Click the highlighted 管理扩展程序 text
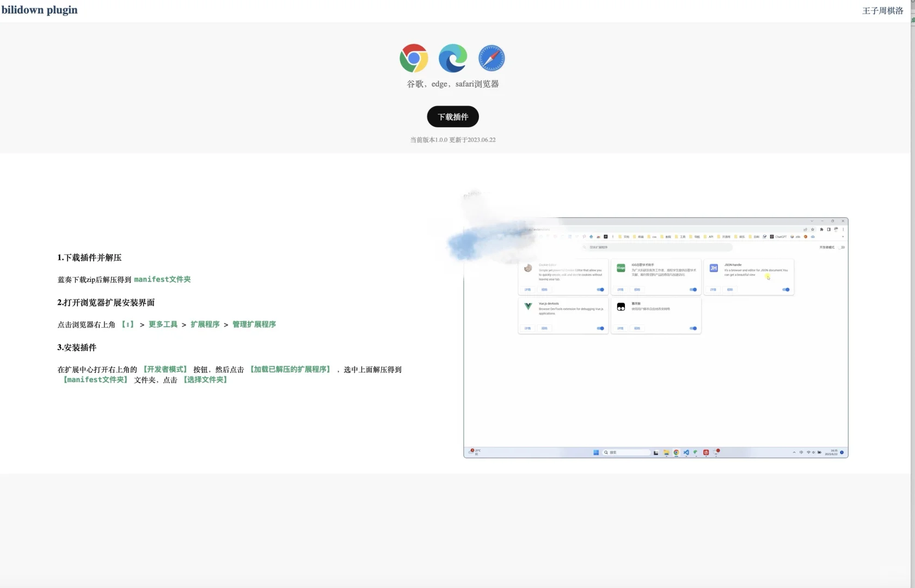Screen dimensions: 915x588 pyautogui.click(x=254, y=324)
